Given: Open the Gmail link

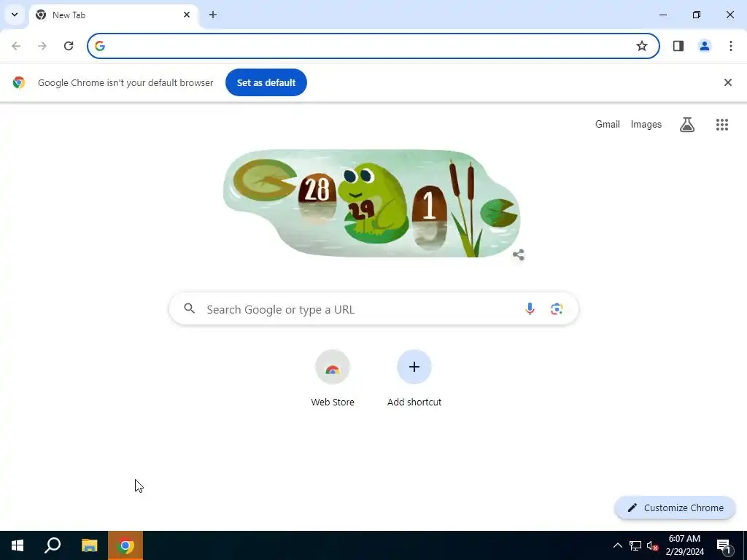Looking at the screenshot, I should click(608, 124).
